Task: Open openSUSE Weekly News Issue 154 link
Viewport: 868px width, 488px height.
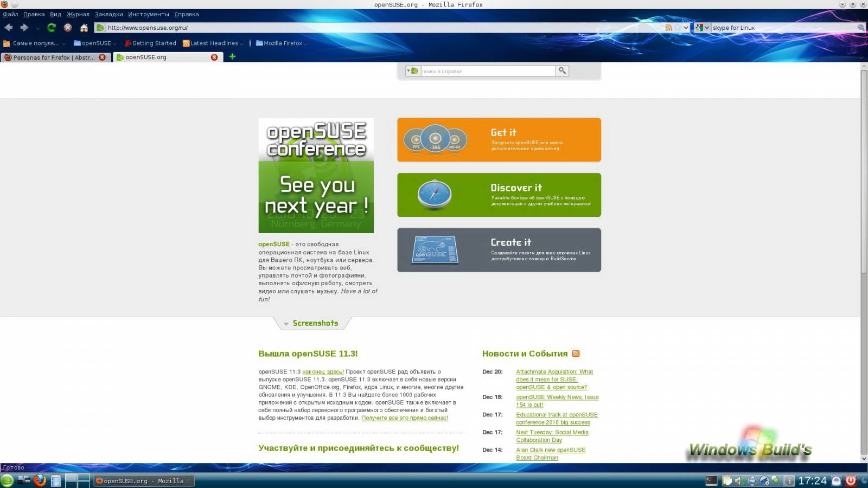Action: [x=557, y=401]
